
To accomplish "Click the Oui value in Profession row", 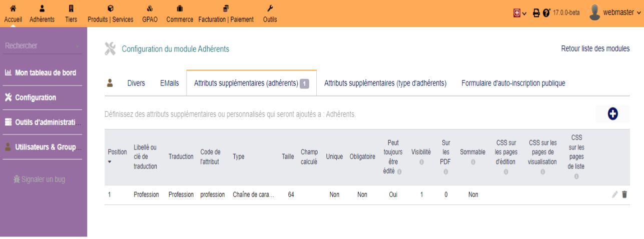I will tap(393, 194).
